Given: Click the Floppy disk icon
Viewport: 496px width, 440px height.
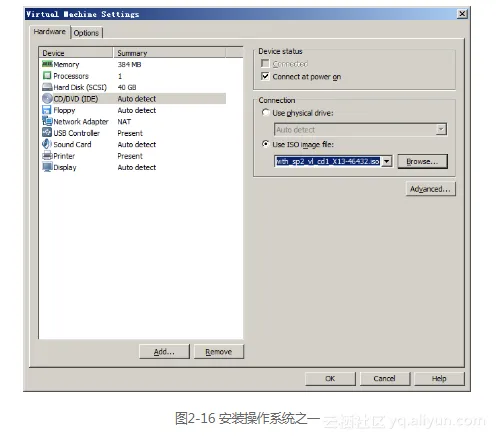Looking at the screenshot, I should (47, 110).
